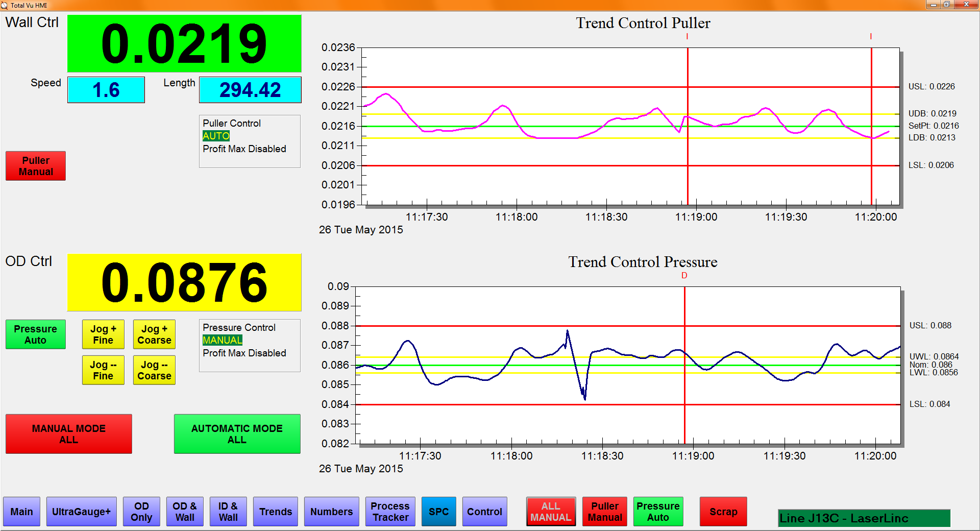Switch to OD & Wall view

185,512
